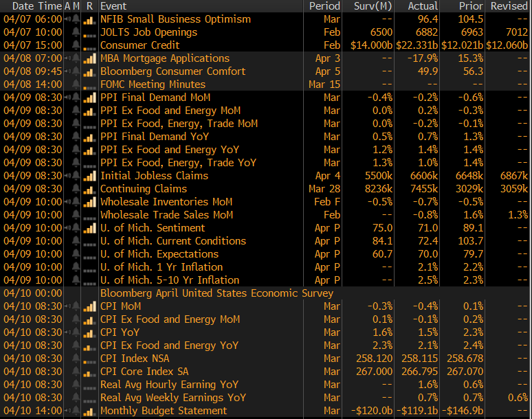
Task: Toggle the alert bell for Consumer Credit
Action: 76,45
